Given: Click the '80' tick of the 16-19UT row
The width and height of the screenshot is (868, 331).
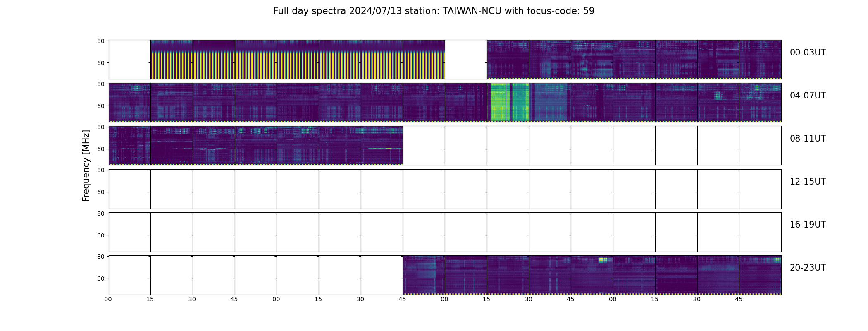Looking at the screenshot, I should click(100, 213).
